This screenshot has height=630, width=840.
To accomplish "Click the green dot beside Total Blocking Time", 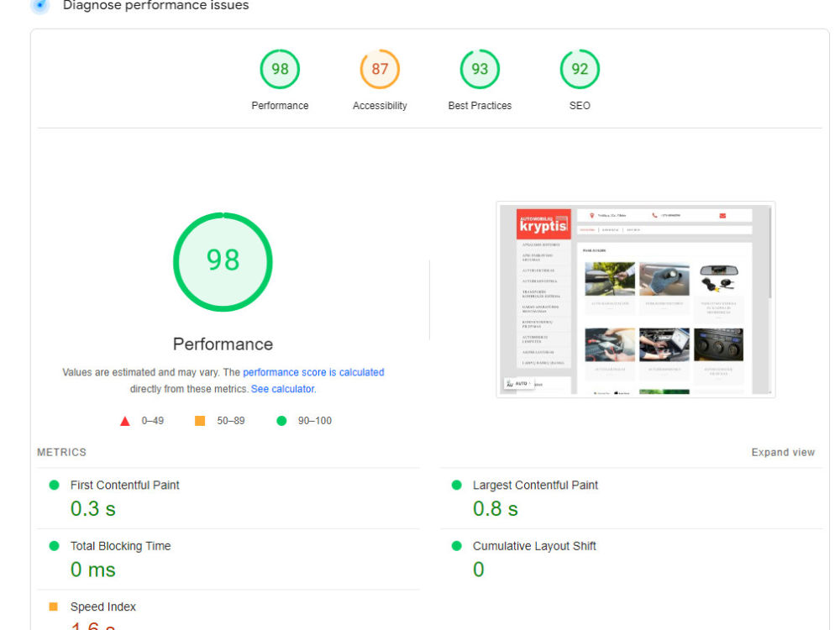I will point(54,546).
